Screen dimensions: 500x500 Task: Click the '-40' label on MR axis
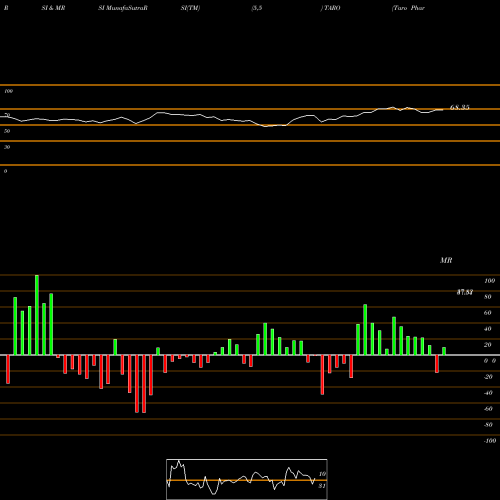point(488,393)
